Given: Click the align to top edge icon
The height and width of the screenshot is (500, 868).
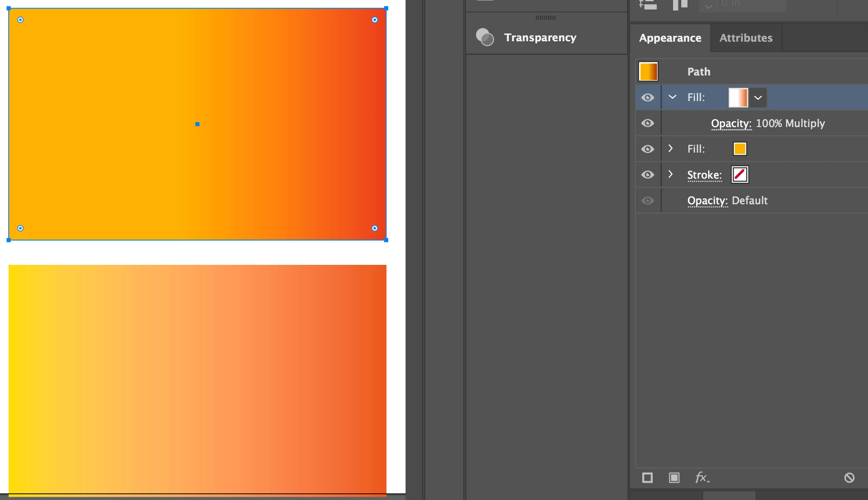Looking at the screenshot, I should click(x=680, y=5).
